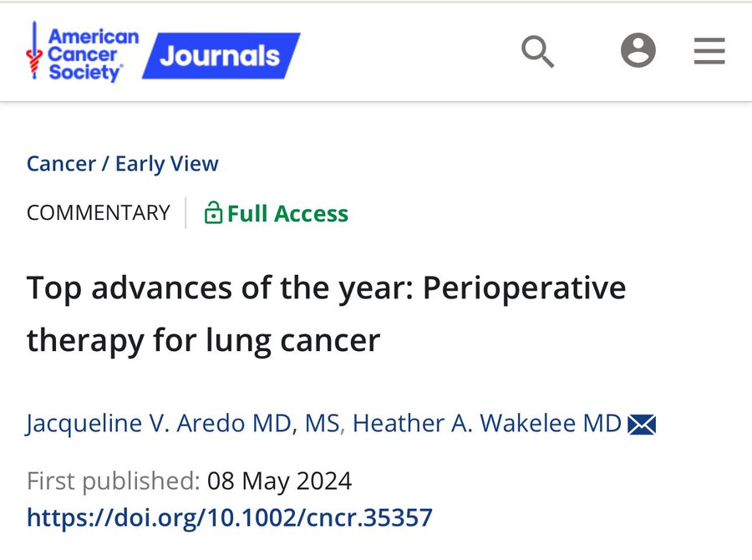Viewport: 752px width, 560px height.
Task: Click the 08 May 2024 publication date
Action: 280,481
